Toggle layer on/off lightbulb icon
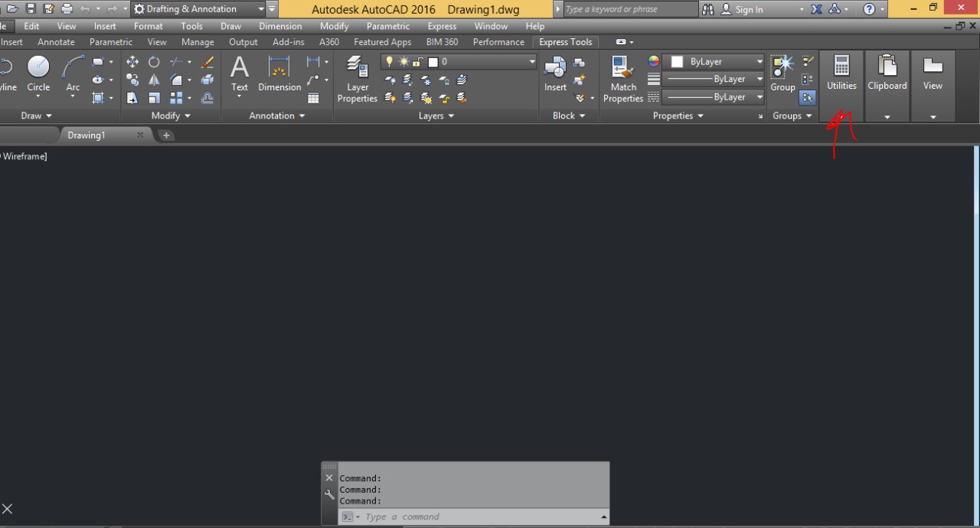The height and width of the screenshot is (528, 980). tap(389, 62)
